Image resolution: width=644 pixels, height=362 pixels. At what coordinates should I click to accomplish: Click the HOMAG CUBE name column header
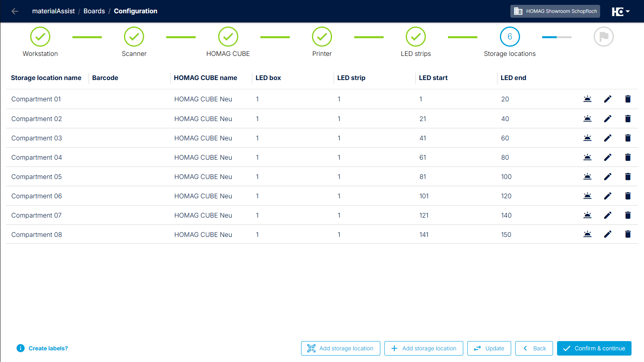coord(206,78)
